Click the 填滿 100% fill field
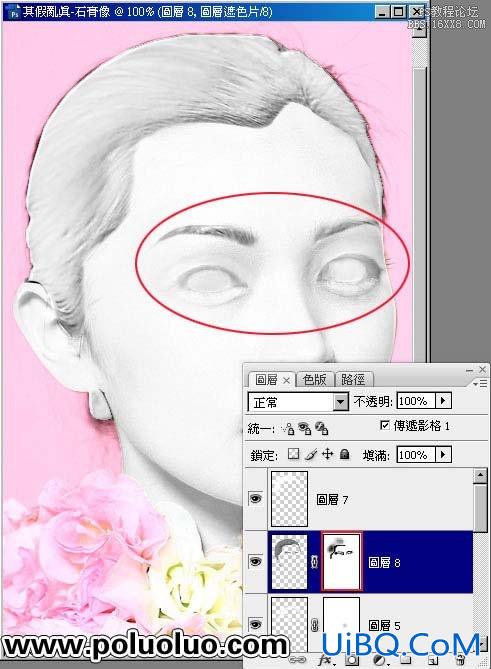Viewport: 491px width, 669px height. (416, 454)
